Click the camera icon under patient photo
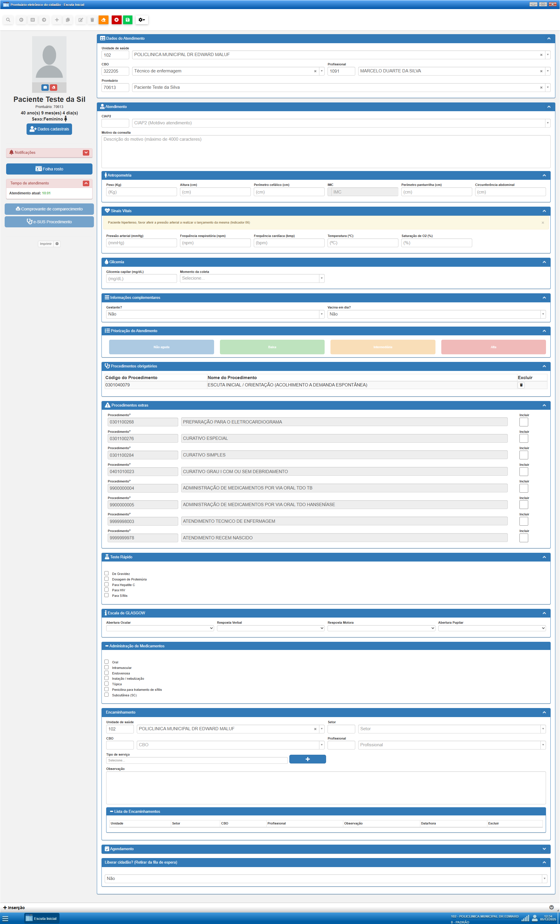 point(45,87)
